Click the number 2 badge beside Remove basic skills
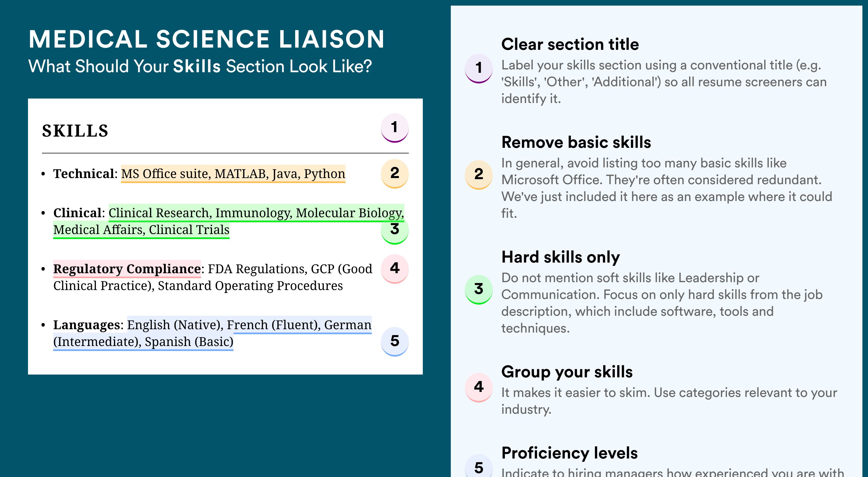This screenshot has height=477, width=868. (479, 174)
